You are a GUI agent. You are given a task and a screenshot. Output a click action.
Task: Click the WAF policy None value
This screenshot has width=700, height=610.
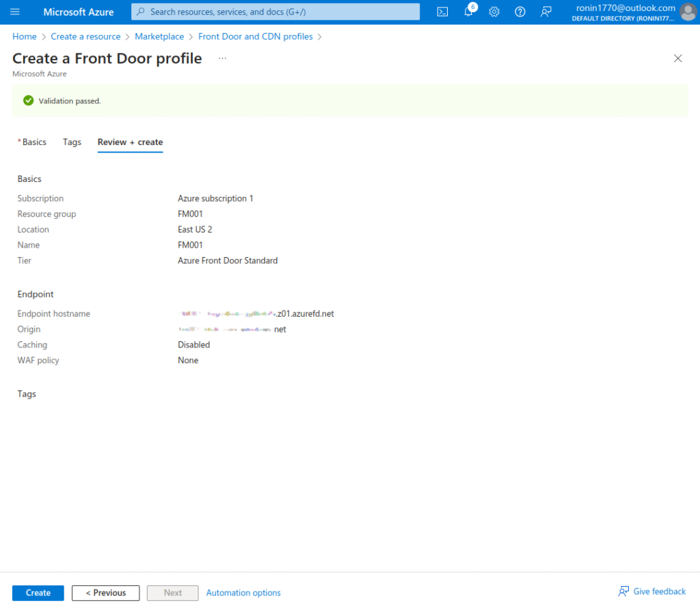coord(188,360)
